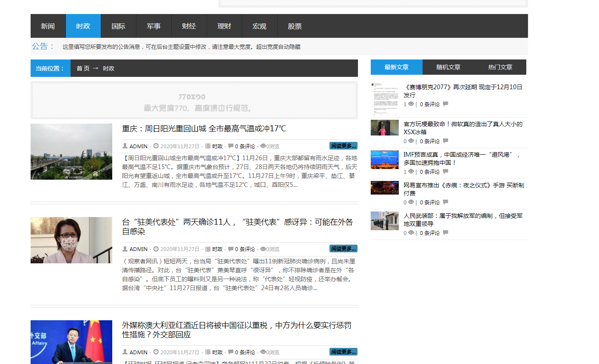Click the comment bubble icon in the Chongqing weather article

[x=230, y=146]
